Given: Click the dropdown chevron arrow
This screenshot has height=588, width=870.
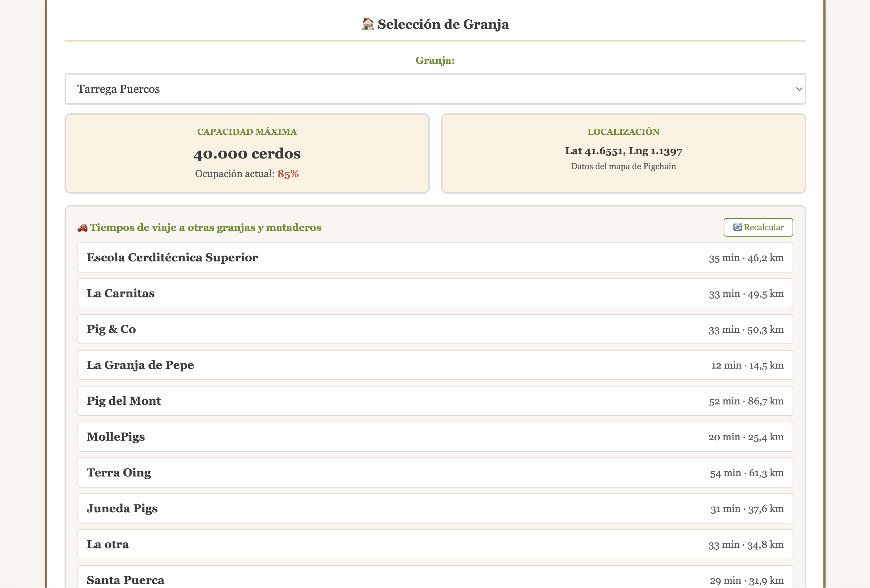Looking at the screenshot, I should click(x=799, y=89).
